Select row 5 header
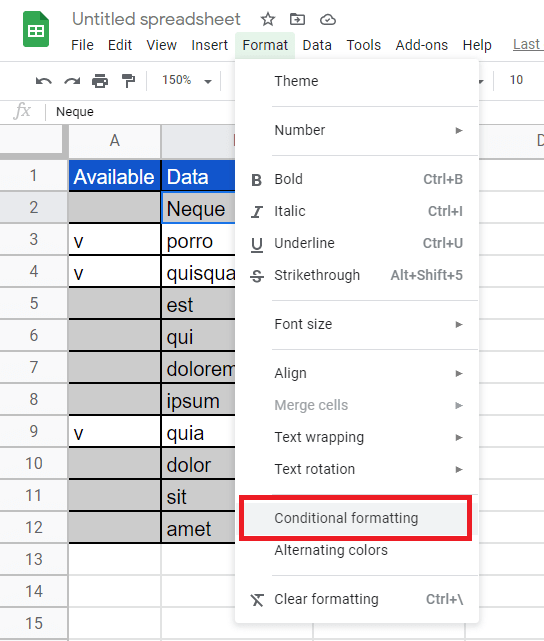 [34, 303]
